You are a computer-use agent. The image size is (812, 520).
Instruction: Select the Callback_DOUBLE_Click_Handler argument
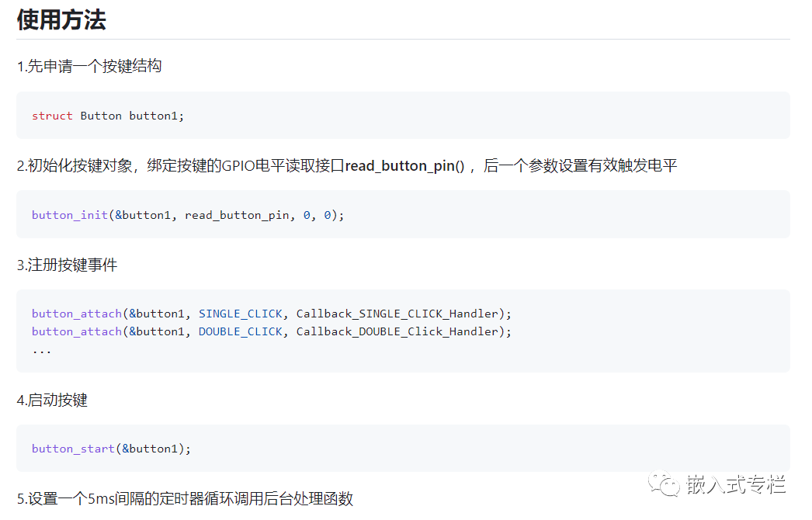click(395, 331)
